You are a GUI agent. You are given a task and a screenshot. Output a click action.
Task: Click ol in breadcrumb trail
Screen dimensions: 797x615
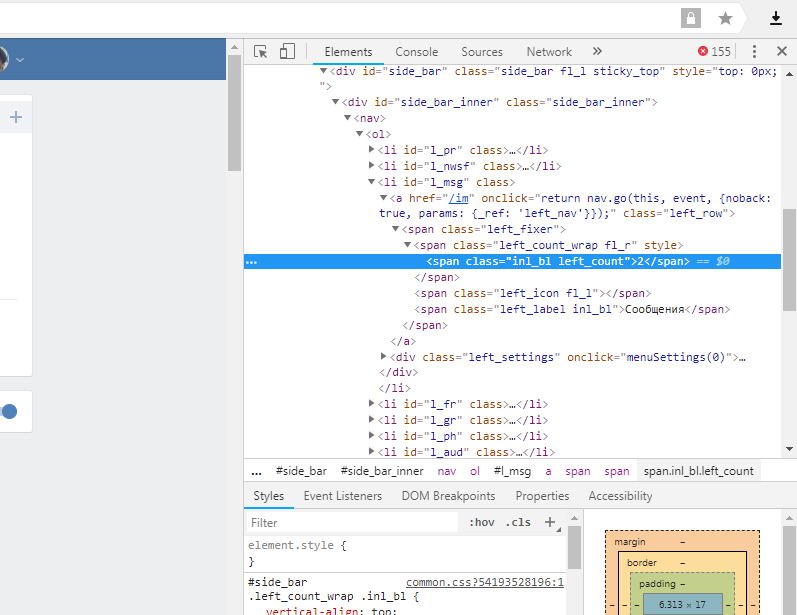tap(475, 471)
